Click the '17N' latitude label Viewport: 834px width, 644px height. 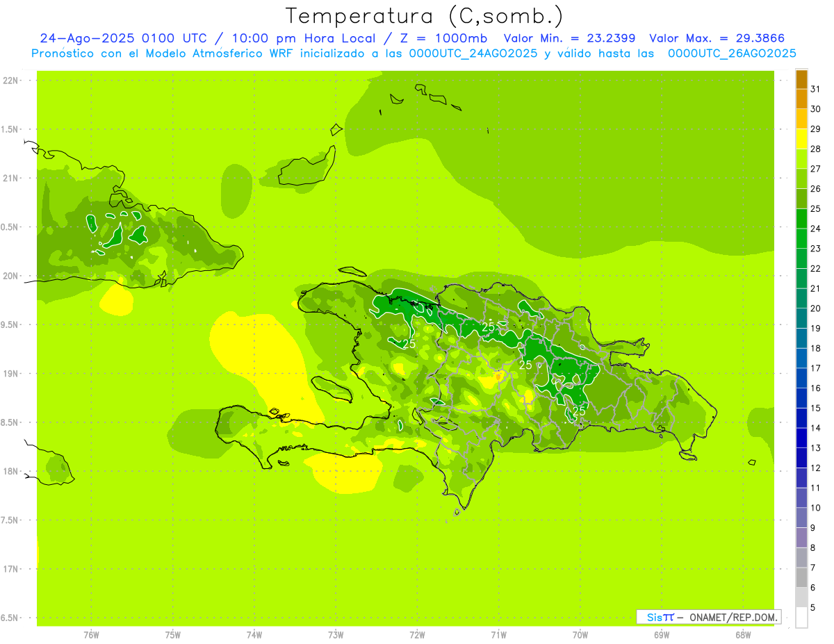point(11,569)
